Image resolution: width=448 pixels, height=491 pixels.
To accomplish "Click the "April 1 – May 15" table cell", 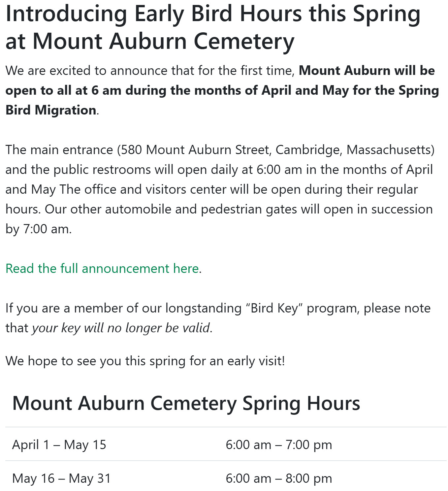I will coord(59,445).
